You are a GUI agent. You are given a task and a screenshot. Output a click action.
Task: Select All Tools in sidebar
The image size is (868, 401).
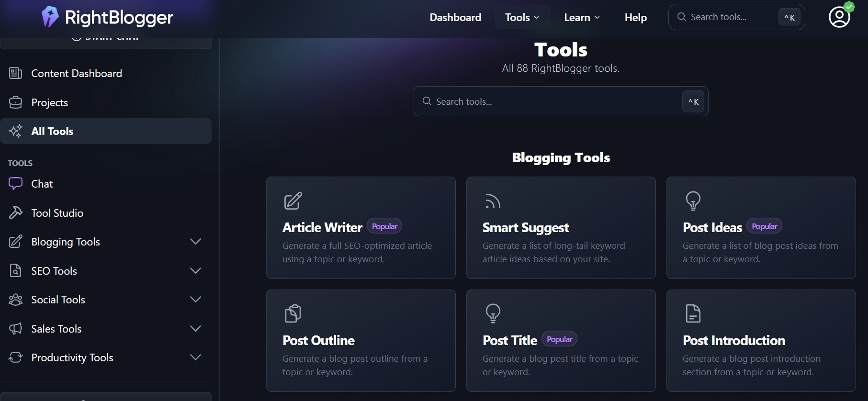click(106, 131)
